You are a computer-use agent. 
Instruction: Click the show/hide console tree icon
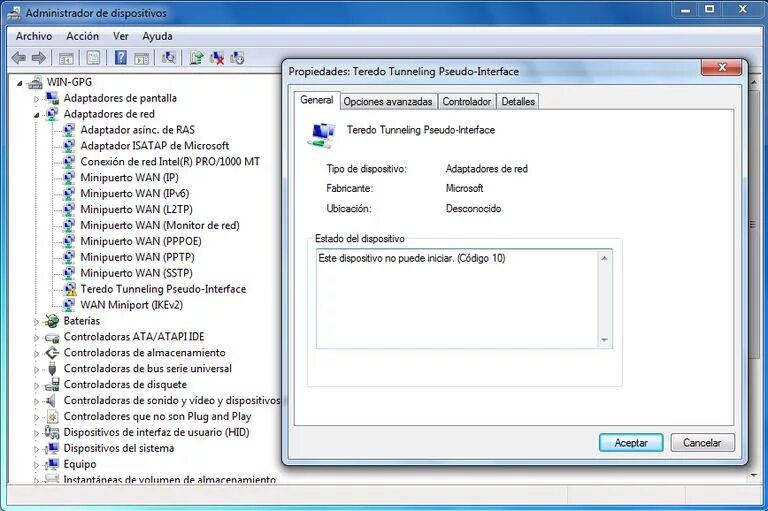pyautogui.click(x=66, y=58)
